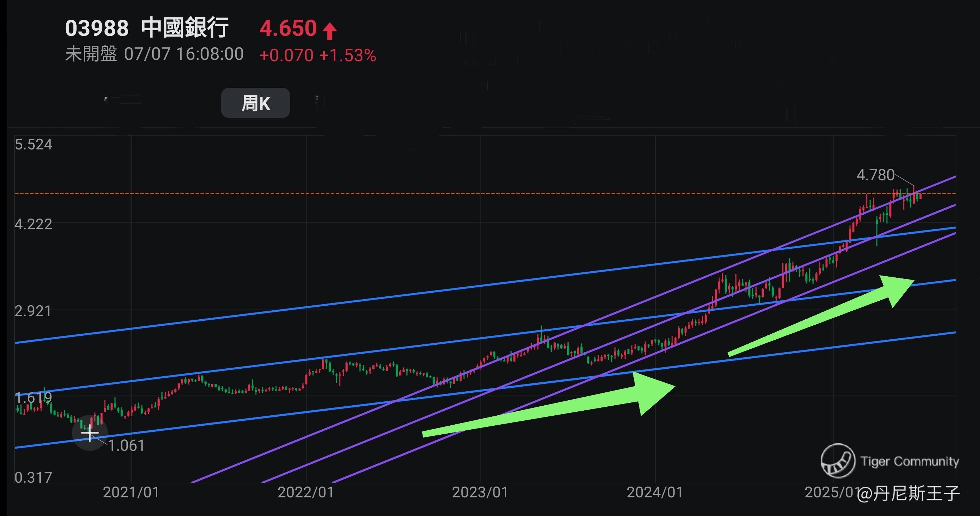Select the 周K weekly chart tab
The height and width of the screenshot is (516, 980).
pos(256,103)
